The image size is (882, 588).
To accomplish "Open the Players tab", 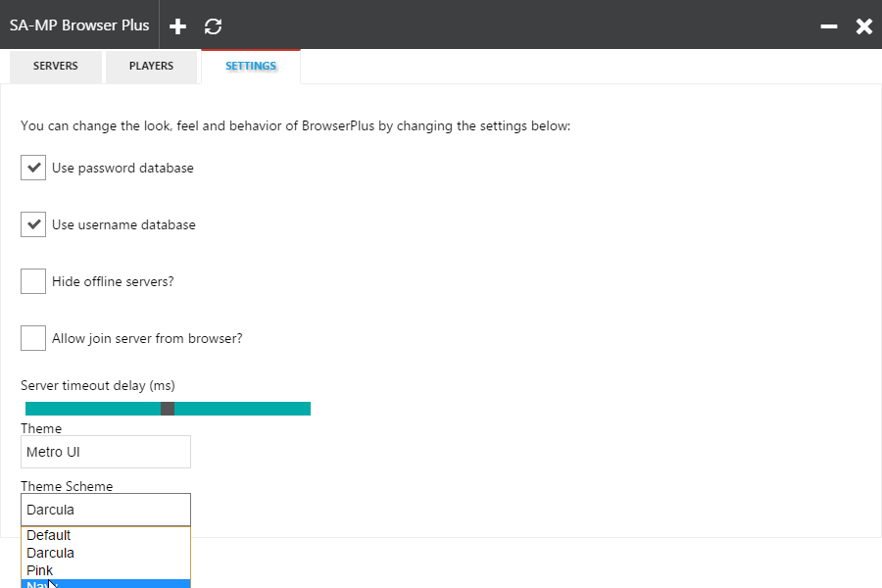I will tap(151, 67).
